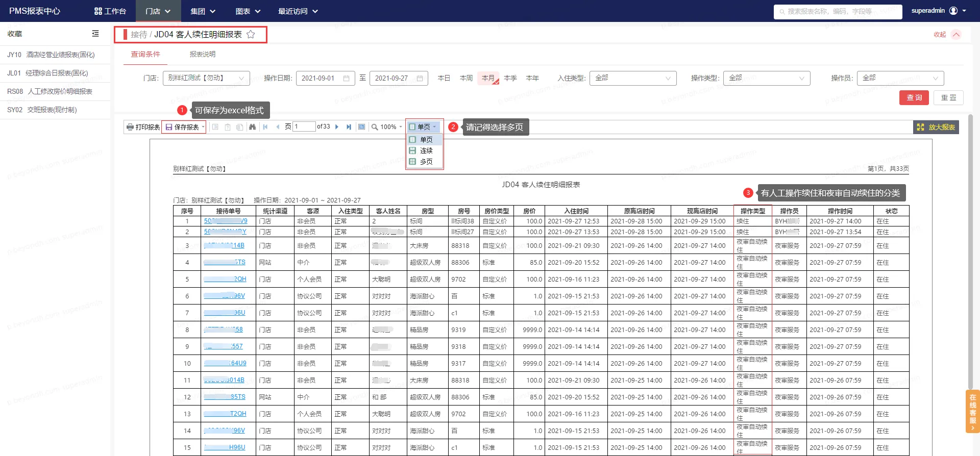Image resolution: width=980 pixels, height=456 pixels.
Task: Open the 操作类型 dropdown
Action: 767,78
